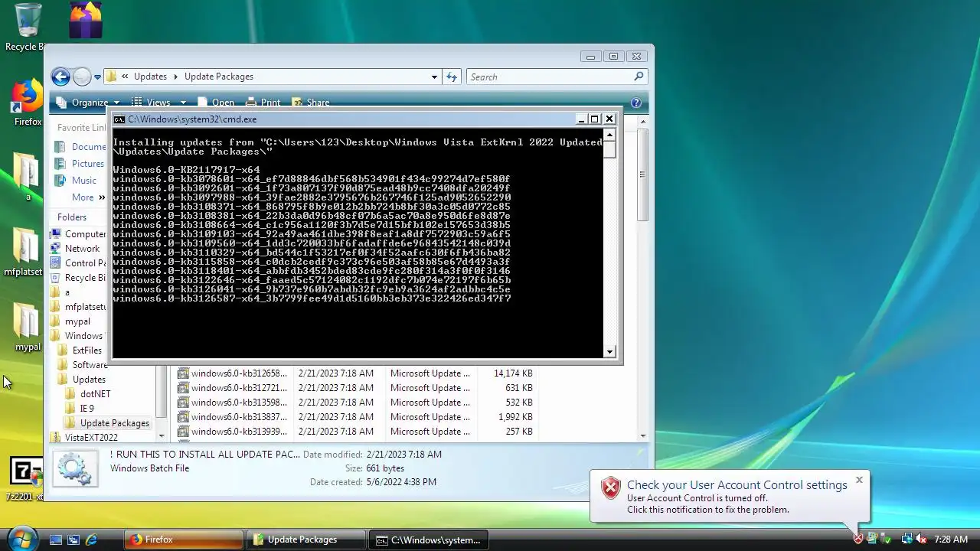This screenshot has height=551, width=980.
Task: Select Control Panel in the Folders tree
Action: pyautogui.click(x=78, y=263)
